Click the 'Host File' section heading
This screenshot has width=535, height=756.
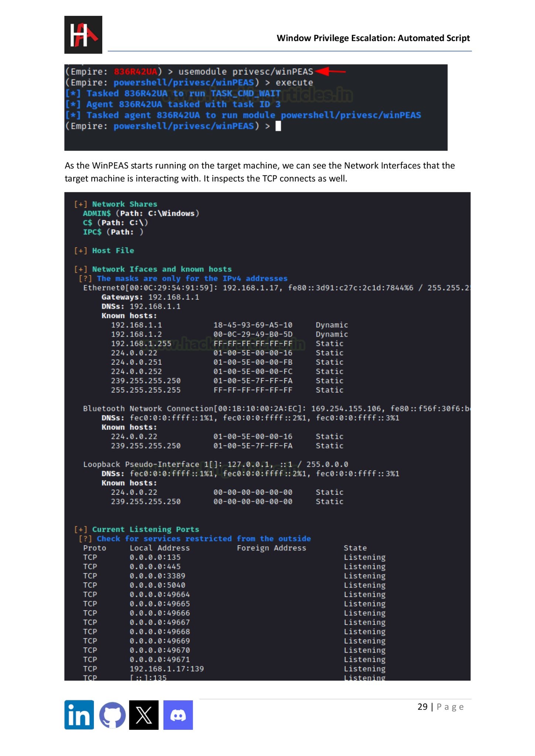tap(113, 251)
